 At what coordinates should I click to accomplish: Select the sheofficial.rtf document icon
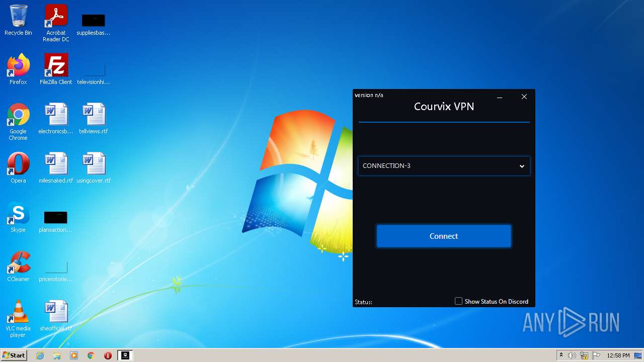pos(56,316)
